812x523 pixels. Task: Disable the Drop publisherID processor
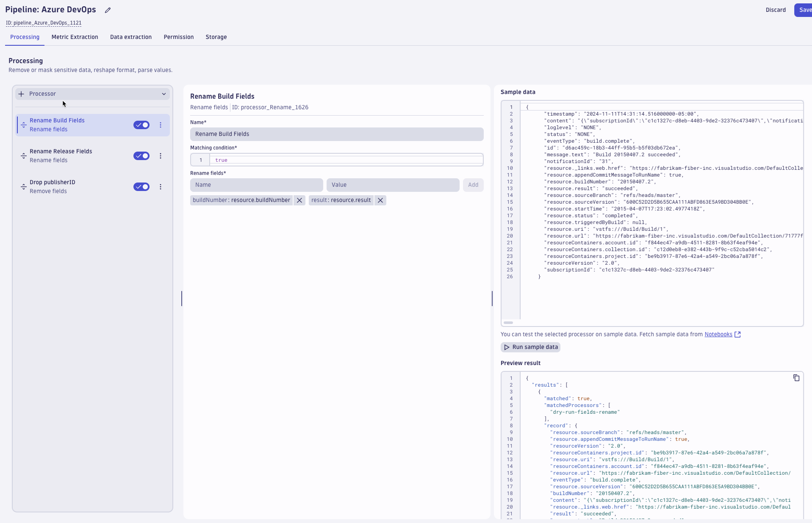pos(141,187)
